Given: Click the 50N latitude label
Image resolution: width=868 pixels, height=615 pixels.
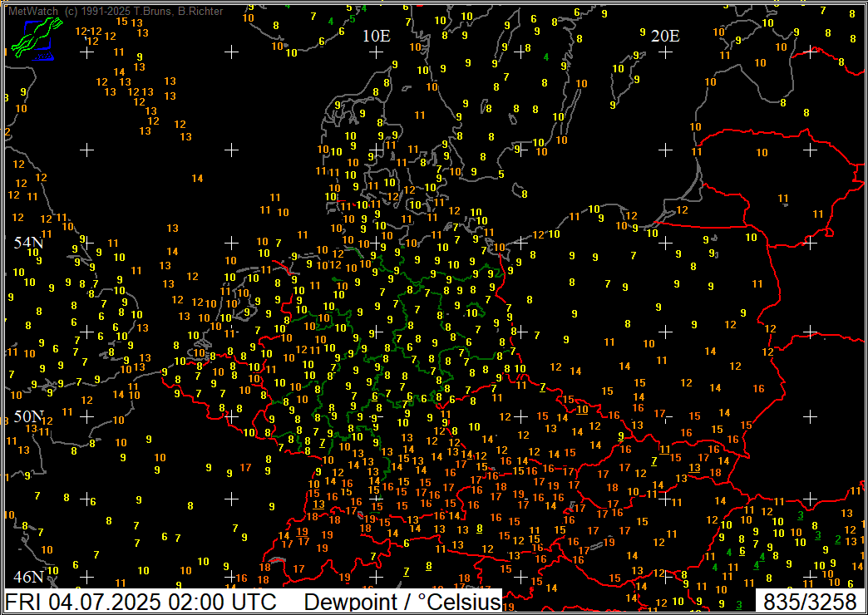Looking at the screenshot, I should tap(29, 416).
